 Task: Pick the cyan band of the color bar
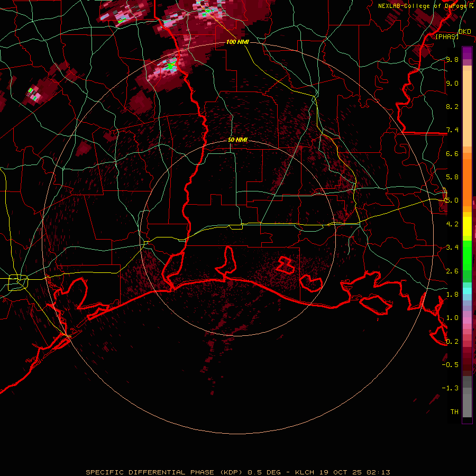(x=467, y=291)
